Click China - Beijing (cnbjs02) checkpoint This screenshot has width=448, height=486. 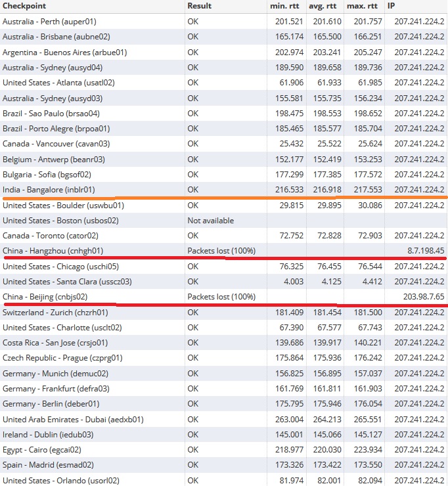click(47, 297)
